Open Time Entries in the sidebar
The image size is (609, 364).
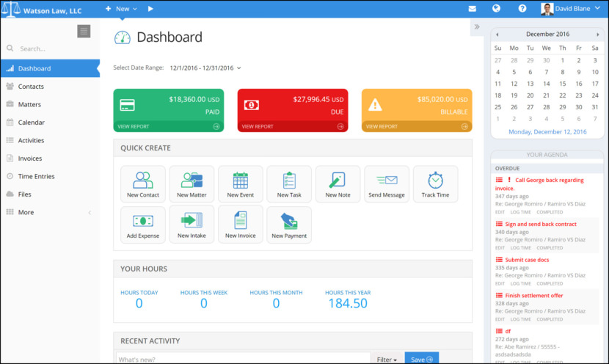pos(50,176)
